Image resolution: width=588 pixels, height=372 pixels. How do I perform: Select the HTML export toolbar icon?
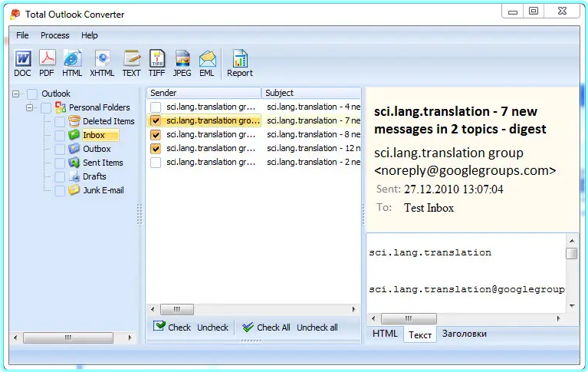72,58
